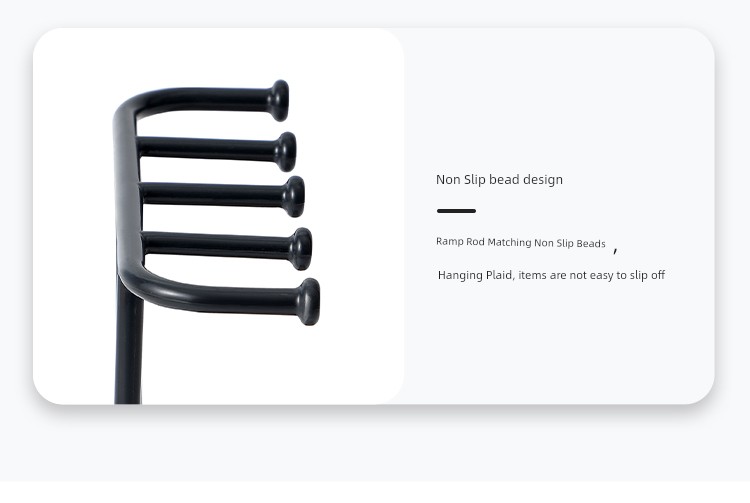
Task: Click the "Hanging Plaid" words
Action: (475, 275)
